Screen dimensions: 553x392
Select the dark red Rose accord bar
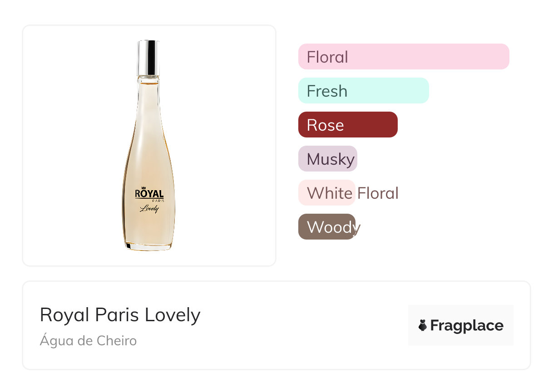click(x=348, y=125)
